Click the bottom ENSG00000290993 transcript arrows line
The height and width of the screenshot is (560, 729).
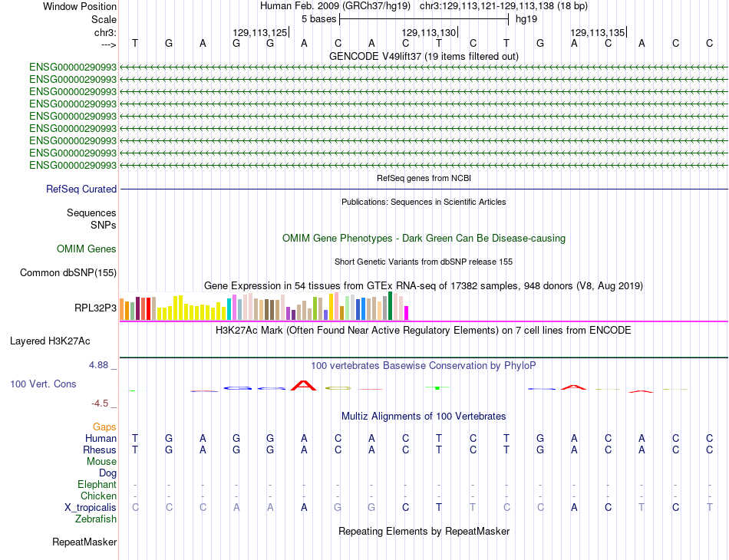pos(424,166)
